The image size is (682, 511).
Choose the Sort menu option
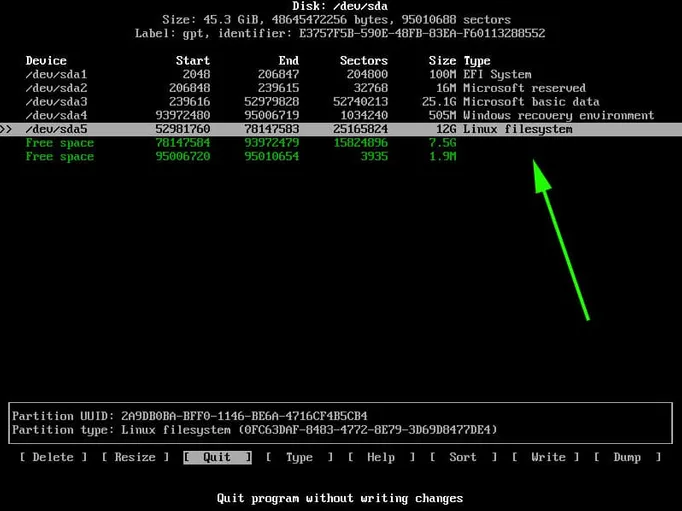(463, 457)
